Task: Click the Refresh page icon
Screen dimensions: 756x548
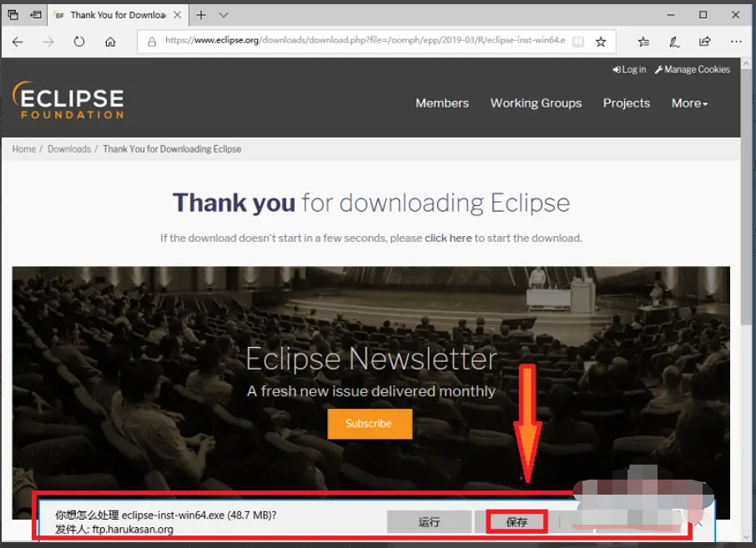Action: (79, 42)
